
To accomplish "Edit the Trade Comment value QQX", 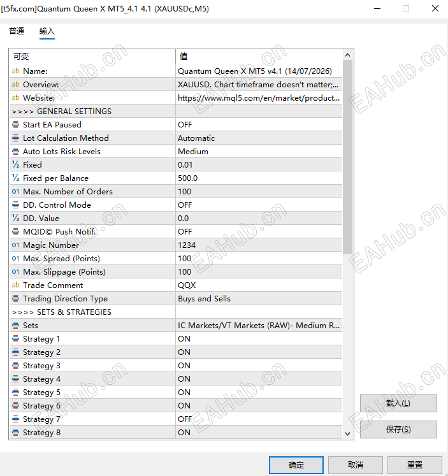I will pyautogui.click(x=259, y=285).
